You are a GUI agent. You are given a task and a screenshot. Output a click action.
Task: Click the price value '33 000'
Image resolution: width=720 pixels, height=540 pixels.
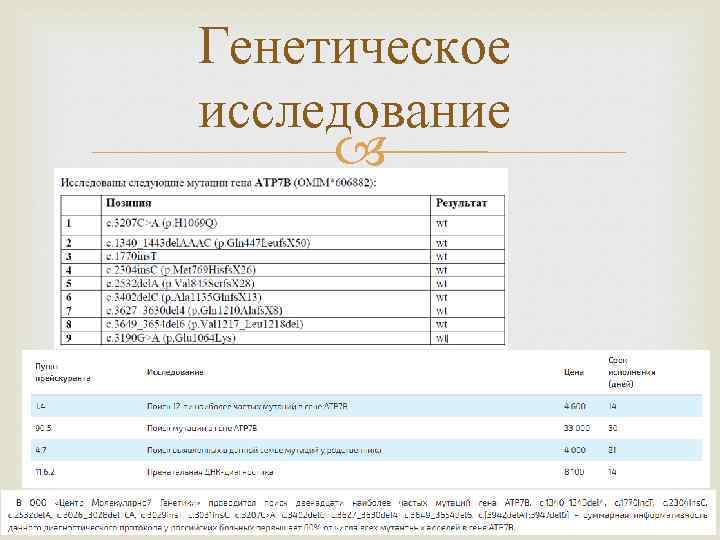pos(577,428)
